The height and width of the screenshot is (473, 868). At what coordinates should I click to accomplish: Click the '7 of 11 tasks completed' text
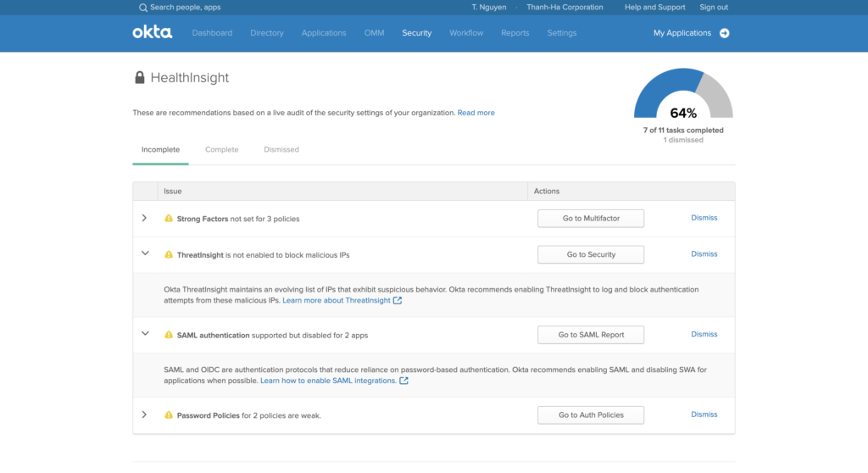(x=683, y=131)
